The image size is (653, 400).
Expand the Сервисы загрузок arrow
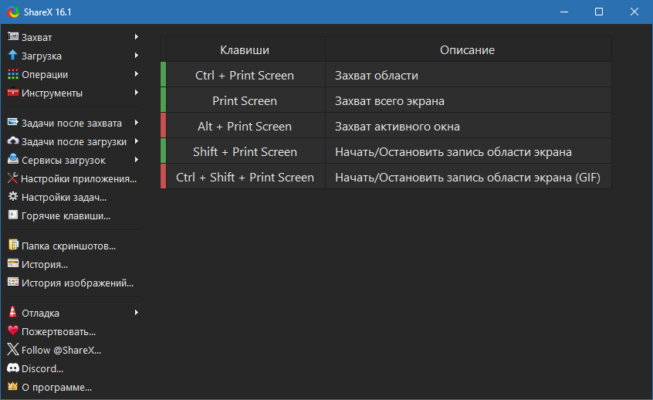point(136,160)
